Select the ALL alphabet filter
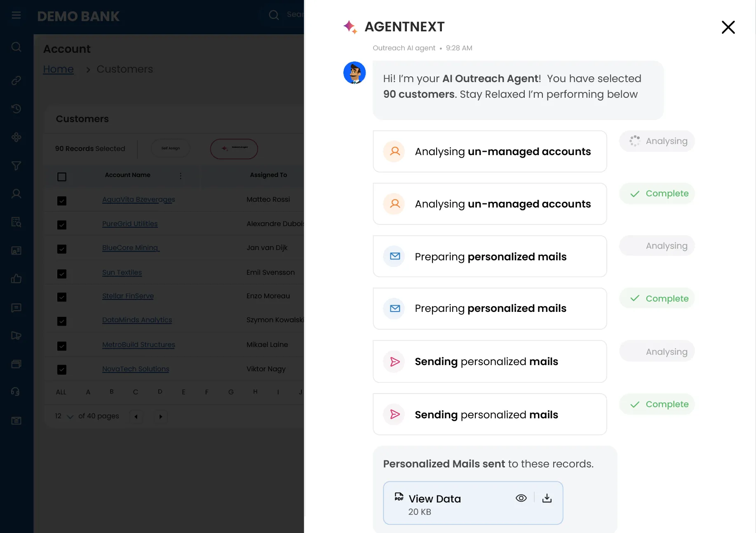The height and width of the screenshot is (533, 756). click(x=61, y=392)
